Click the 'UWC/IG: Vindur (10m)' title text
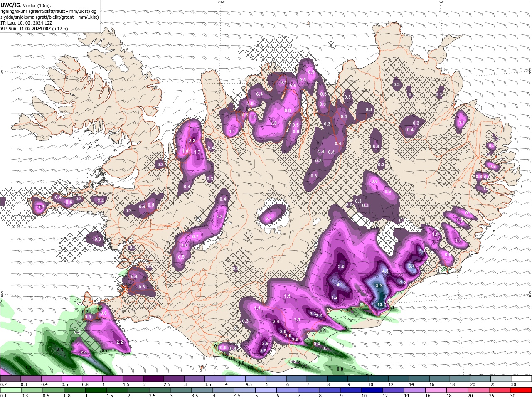532x399 pixels. (26, 5)
